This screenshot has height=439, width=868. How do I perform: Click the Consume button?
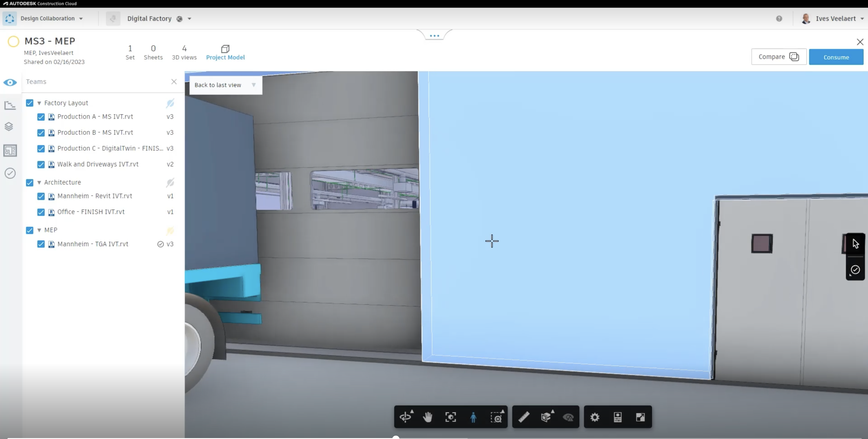(837, 57)
